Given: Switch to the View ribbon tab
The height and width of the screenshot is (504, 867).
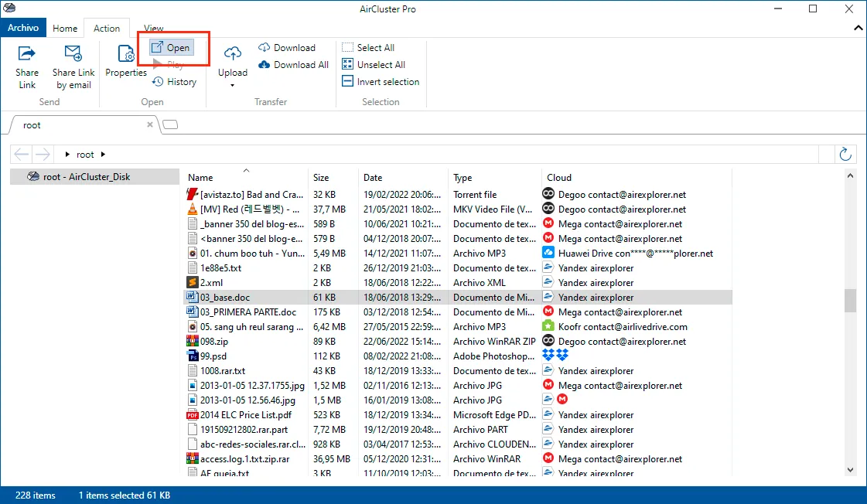Looking at the screenshot, I should pos(154,28).
